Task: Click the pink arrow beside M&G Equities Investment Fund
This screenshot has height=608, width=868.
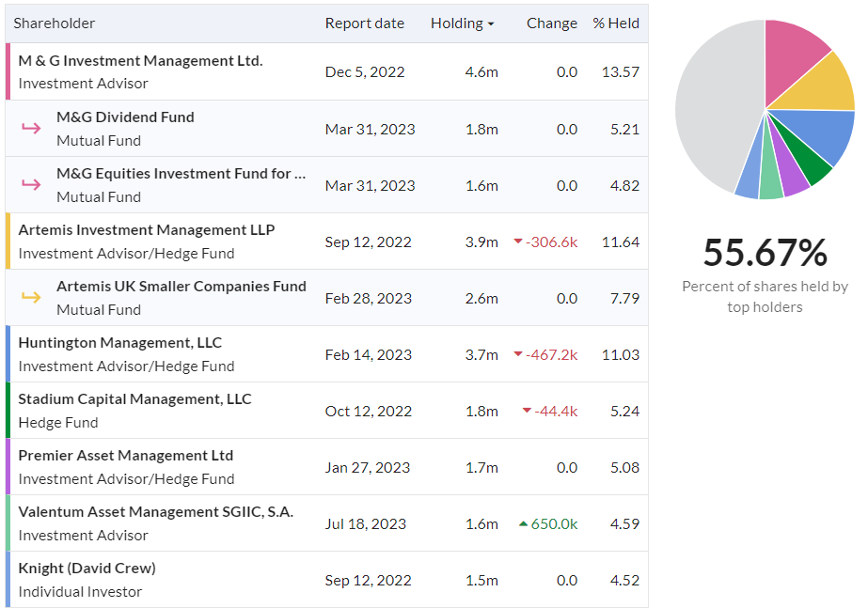Action: [x=31, y=184]
